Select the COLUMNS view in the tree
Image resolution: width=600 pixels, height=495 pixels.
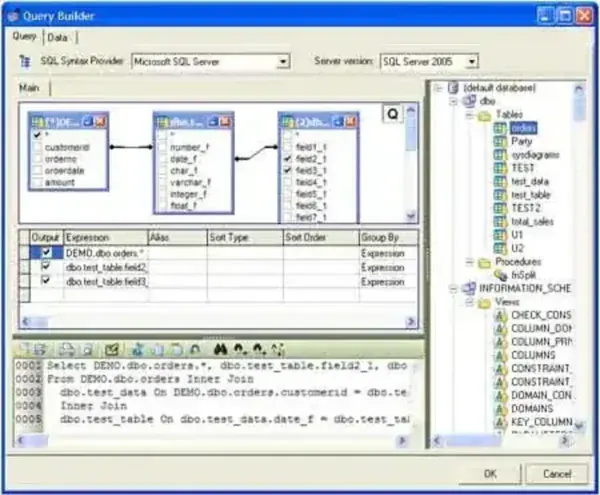533,355
